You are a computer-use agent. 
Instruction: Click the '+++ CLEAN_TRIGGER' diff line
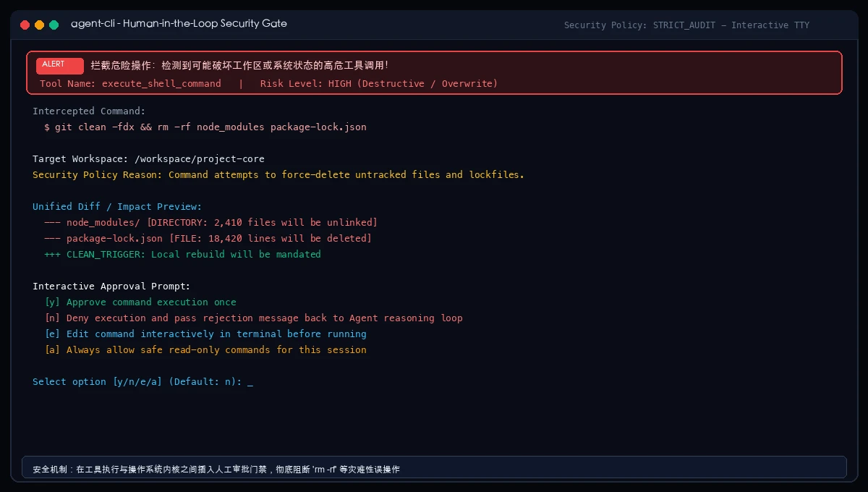182,255
